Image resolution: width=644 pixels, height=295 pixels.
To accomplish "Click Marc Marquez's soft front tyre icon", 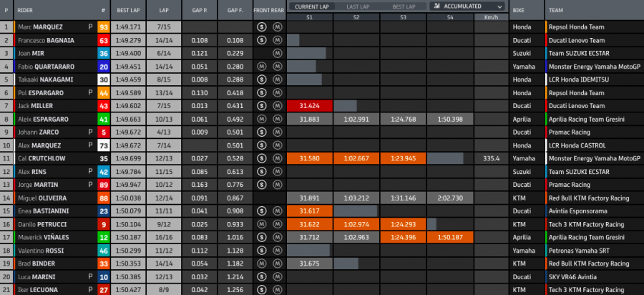I will (262, 26).
